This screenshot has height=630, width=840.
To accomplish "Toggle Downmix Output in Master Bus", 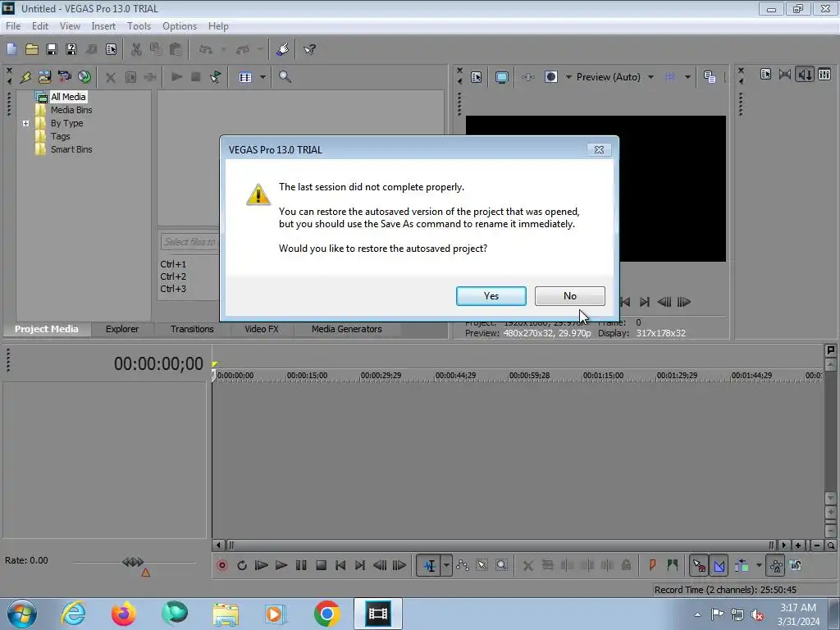I will tap(785, 75).
